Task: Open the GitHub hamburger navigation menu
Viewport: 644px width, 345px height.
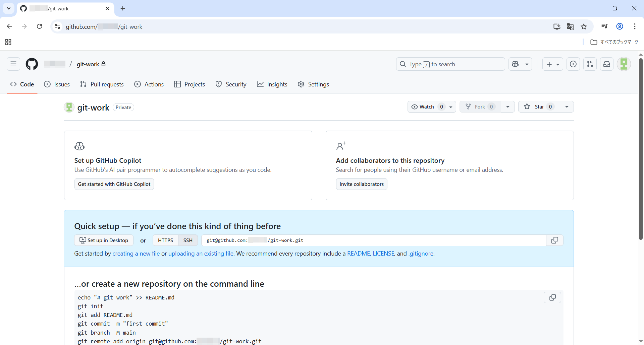Action: pyautogui.click(x=13, y=64)
